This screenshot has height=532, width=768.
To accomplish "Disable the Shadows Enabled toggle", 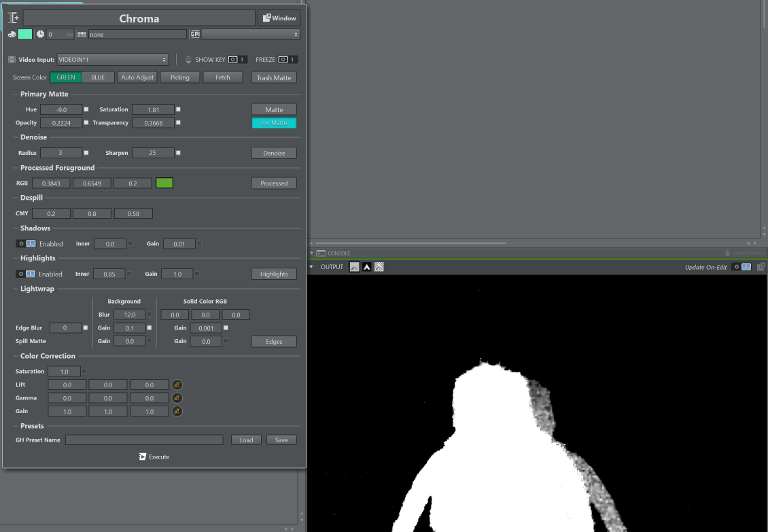I will tap(26, 244).
